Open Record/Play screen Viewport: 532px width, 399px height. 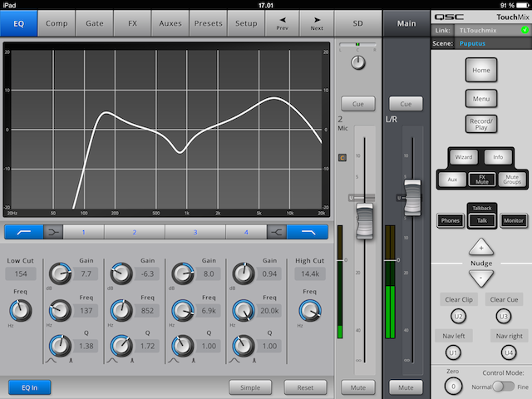point(481,124)
